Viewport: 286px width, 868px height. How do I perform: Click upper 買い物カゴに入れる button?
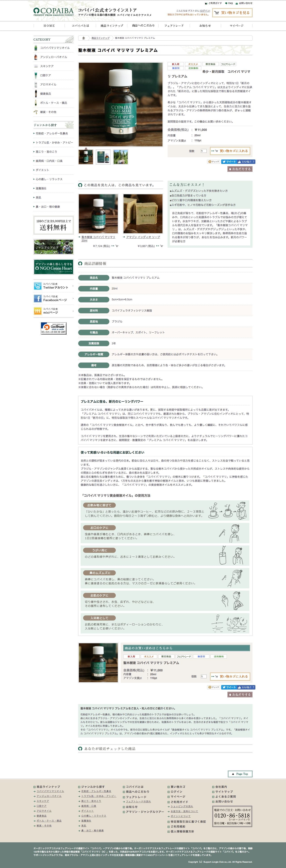[x=230, y=151]
